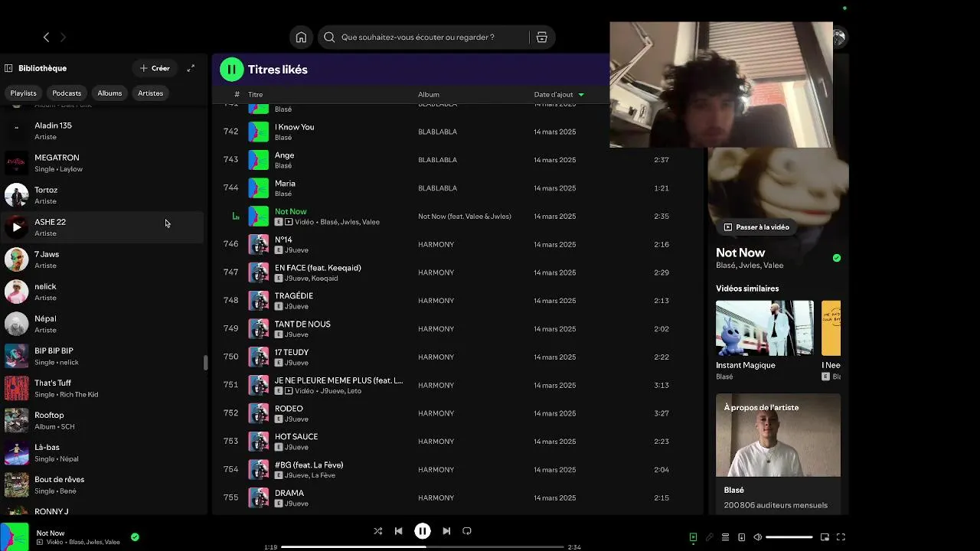The width and height of the screenshot is (980, 551).
Task: Pause Titres likés with the green button
Action: tap(231, 70)
